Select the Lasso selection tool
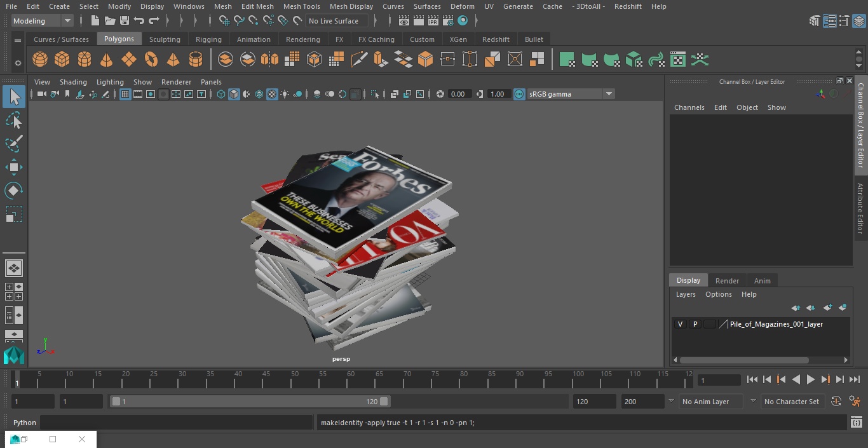This screenshot has height=448, width=868. [14, 121]
